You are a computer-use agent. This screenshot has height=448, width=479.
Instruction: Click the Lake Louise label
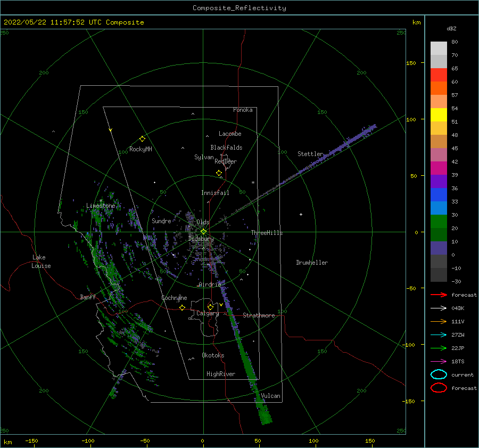tap(41, 262)
